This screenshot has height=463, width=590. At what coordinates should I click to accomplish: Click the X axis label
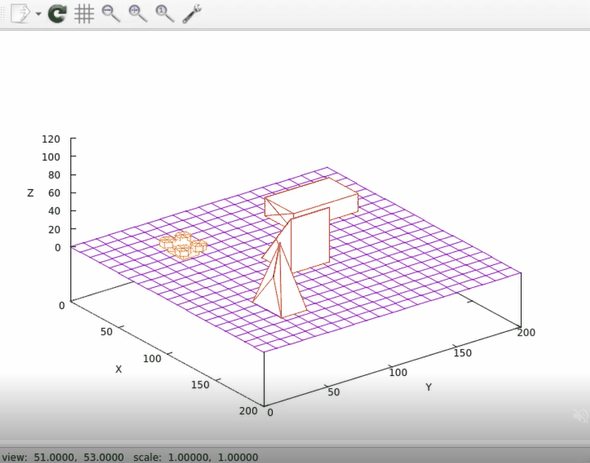click(119, 369)
